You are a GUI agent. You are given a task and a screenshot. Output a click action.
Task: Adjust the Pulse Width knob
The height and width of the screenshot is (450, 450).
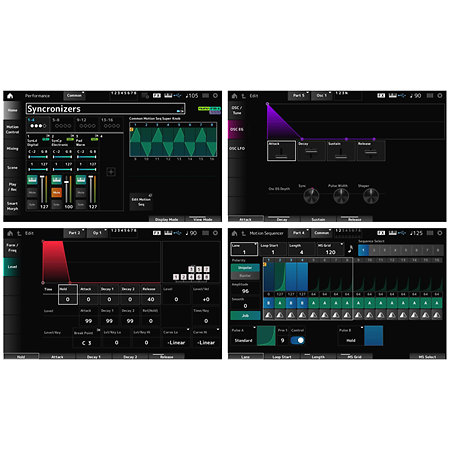341,196
